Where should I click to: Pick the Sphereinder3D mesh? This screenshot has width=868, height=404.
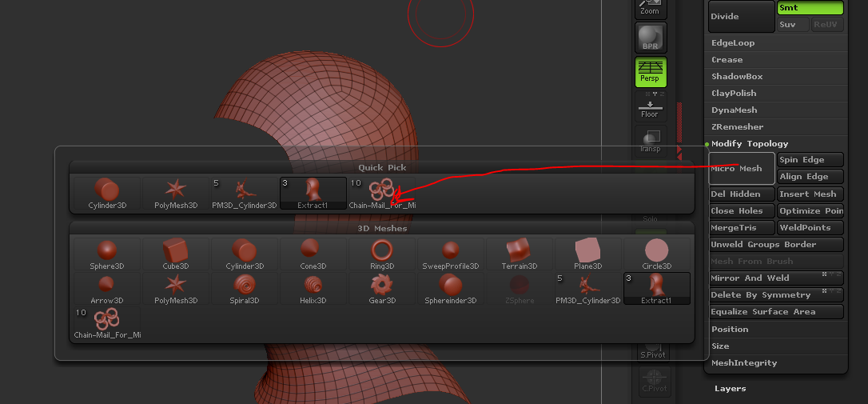coord(451,289)
